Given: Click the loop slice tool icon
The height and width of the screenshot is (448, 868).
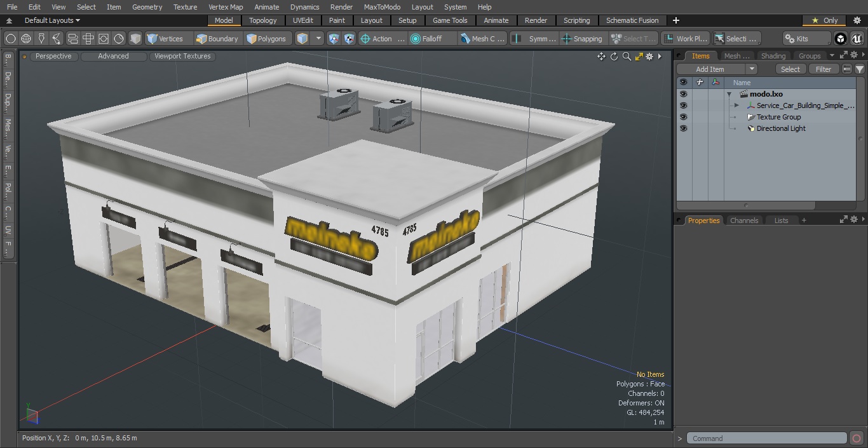Looking at the screenshot, I should pos(72,39).
